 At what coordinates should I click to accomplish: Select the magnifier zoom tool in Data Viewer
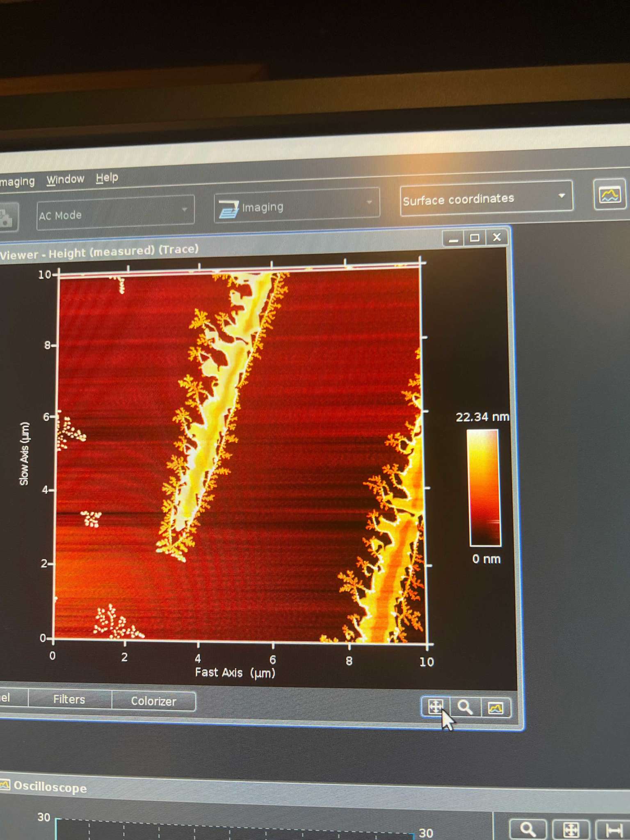click(x=465, y=707)
